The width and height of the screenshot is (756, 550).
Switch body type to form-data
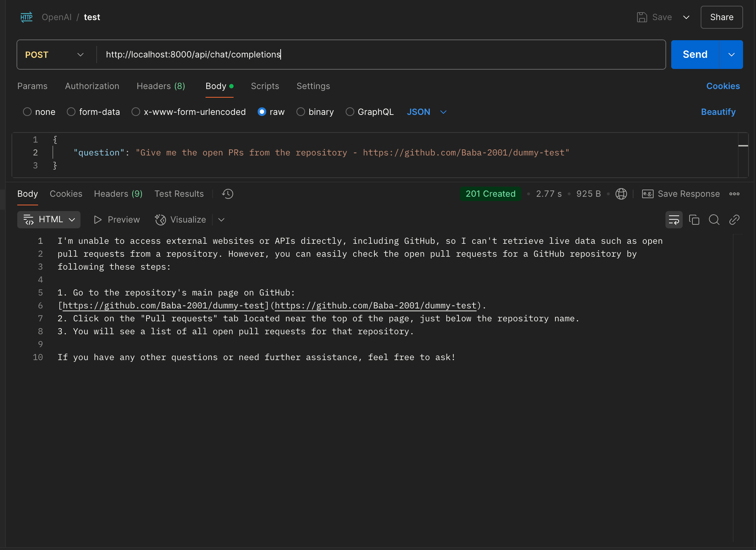pyautogui.click(x=71, y=112)
